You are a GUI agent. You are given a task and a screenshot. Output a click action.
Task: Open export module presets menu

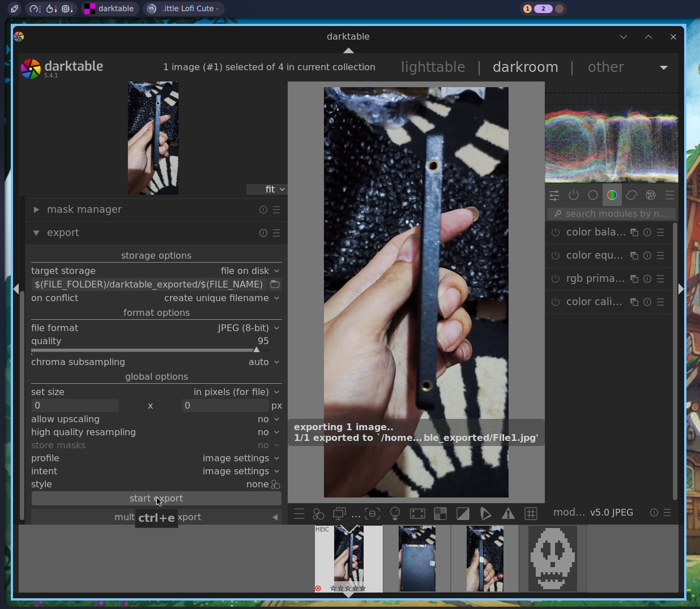coord(276,233)
